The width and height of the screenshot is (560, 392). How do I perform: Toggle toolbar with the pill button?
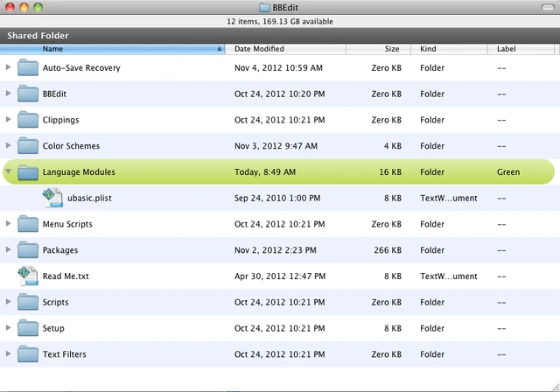click(548, 7)
